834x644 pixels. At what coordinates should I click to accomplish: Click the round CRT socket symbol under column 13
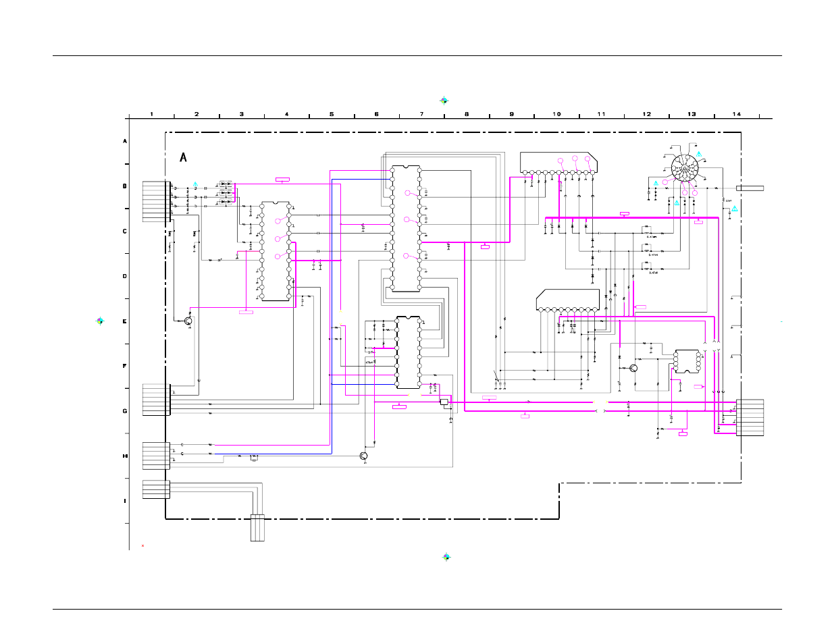pos(684,168)
